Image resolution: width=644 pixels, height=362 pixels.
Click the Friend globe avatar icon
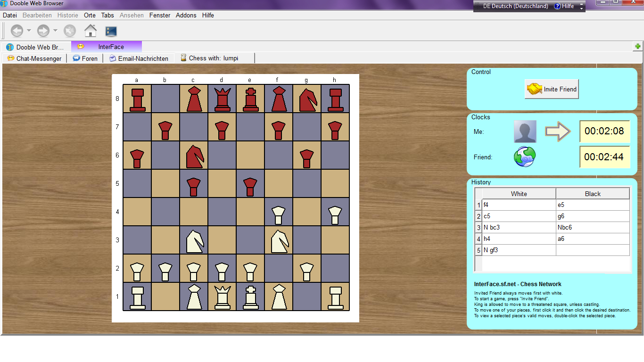[x=525, y=157]
